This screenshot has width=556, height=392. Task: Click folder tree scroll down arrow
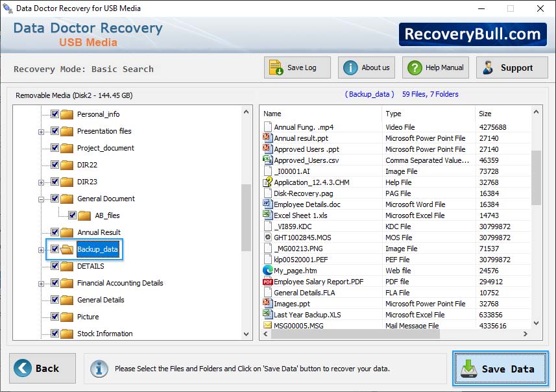tap(246, 334)
